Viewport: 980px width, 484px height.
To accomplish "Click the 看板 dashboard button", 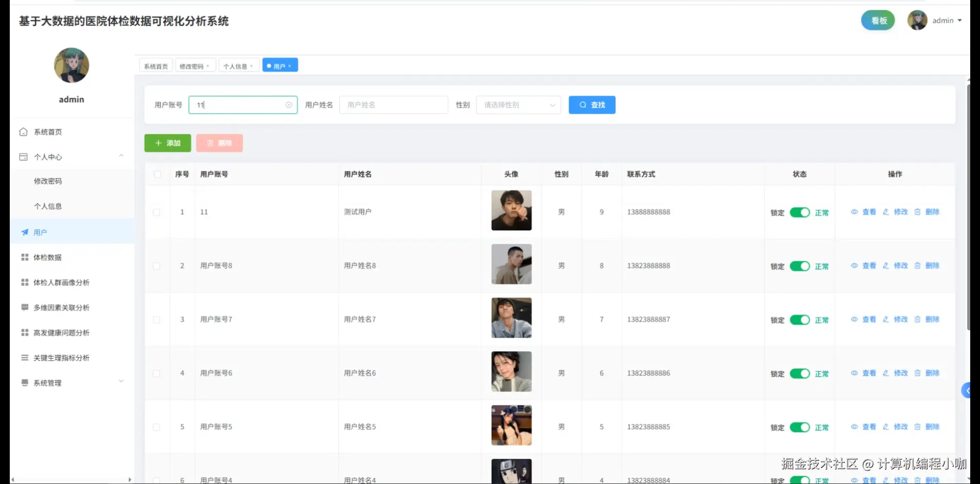I will [878, 21].
